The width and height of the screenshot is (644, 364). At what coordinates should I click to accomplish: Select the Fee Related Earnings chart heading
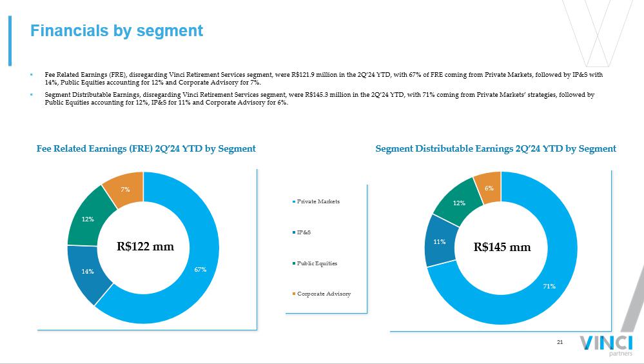pos(146,148)
